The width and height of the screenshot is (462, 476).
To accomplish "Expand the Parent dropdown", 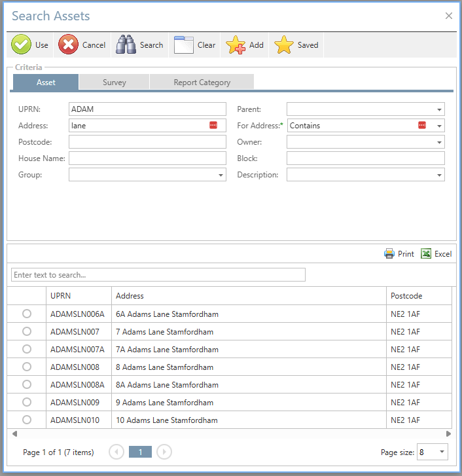I will (440, 109).
